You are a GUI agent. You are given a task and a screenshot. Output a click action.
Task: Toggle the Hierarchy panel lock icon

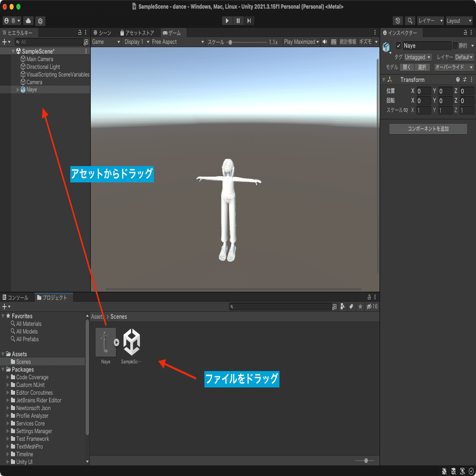(x=80, y=32)
